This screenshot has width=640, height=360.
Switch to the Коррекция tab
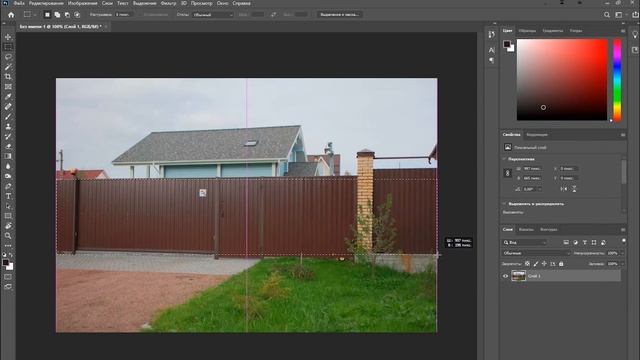tap(537, 135)
